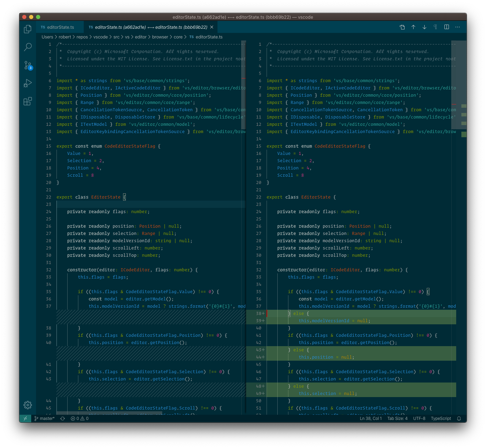Click the master* branch in status bar
Screen dimensions: 486x448
point(44,419)
